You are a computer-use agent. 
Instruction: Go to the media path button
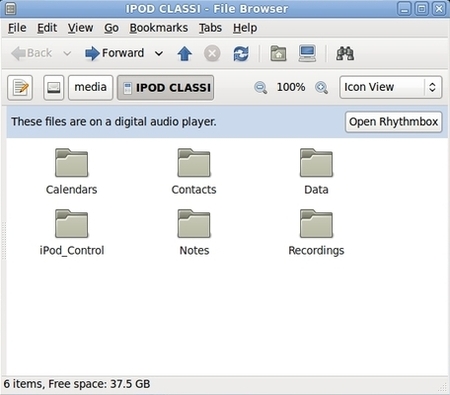(x=90, y=87)
